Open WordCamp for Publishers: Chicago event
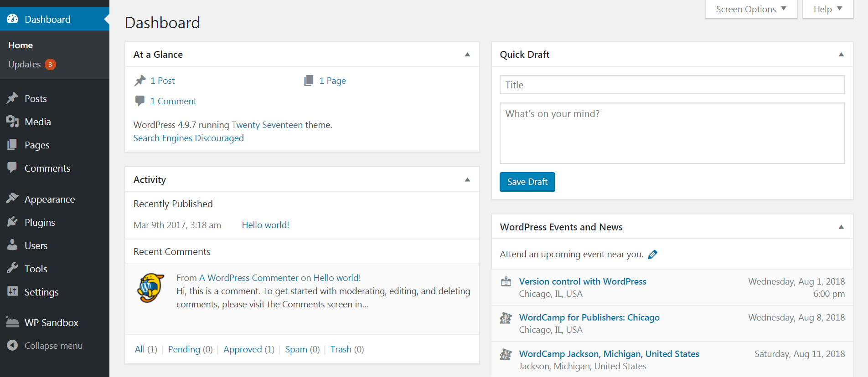Viewport: 868px width, 377px height. coord(589,317)
